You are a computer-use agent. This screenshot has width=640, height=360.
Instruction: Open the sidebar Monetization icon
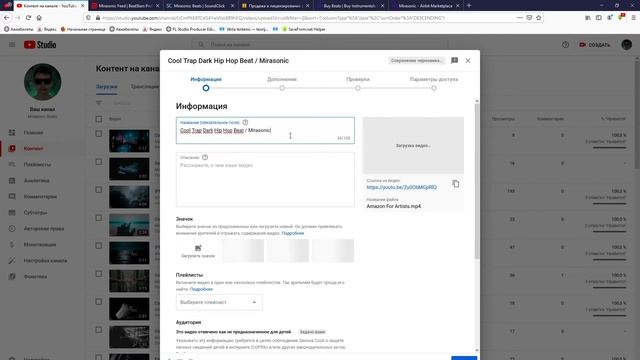[x=12, y=244]
